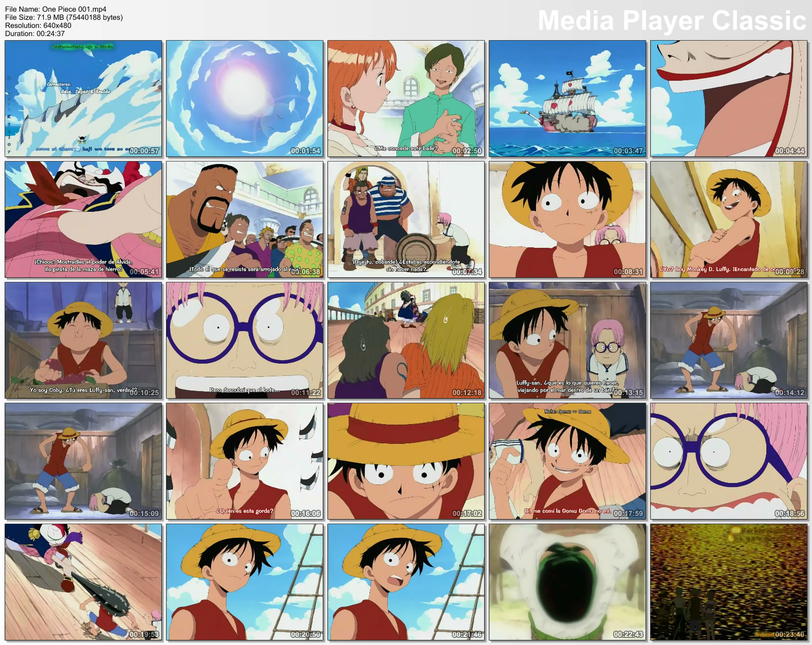812x645 pixels.
Task: Click the knife pirate frame at 00:06:38
Action: 245,219
